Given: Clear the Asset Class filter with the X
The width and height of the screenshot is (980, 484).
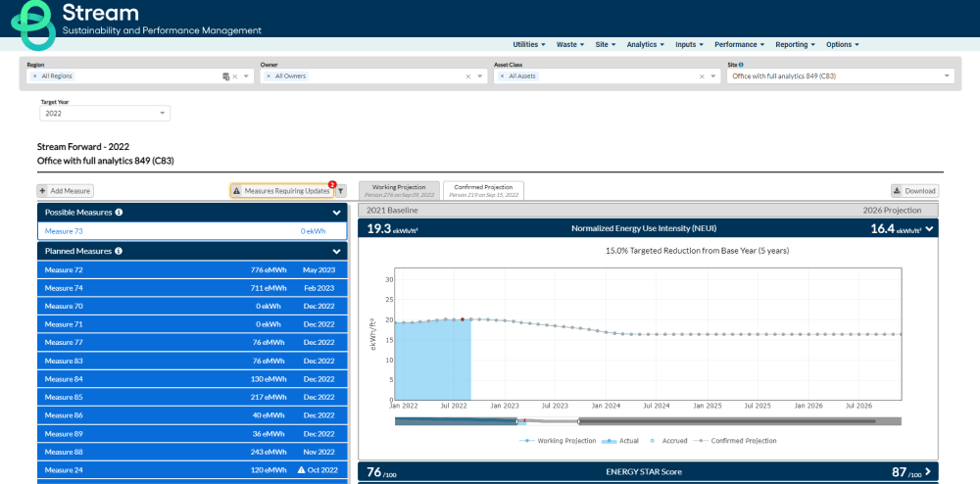Looking at the screenshot, I should coord(702,76).
